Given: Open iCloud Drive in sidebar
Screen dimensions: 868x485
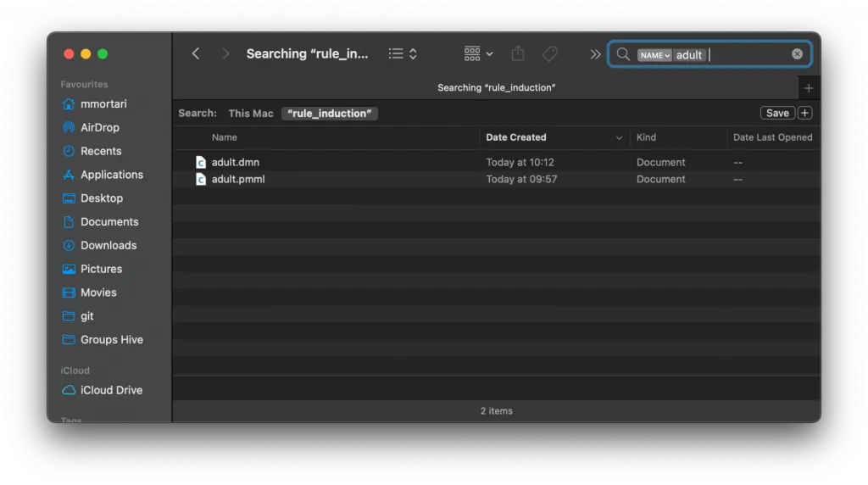Looking at the screenshot, I should point(111,390).
